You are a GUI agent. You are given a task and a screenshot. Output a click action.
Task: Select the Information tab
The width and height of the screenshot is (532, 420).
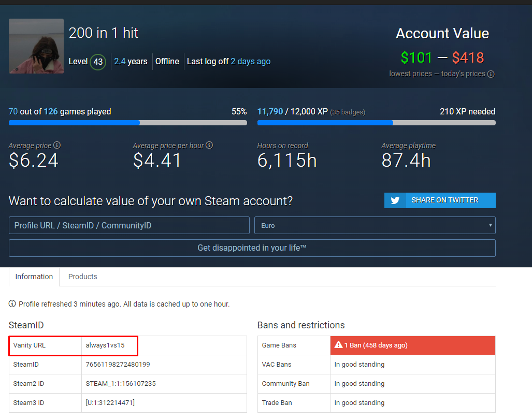[34, 277]
